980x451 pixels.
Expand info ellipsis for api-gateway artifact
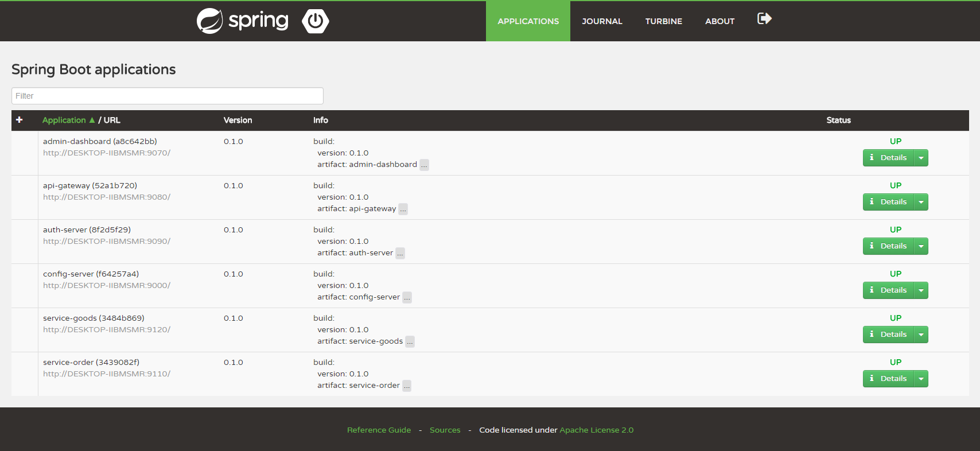click(x=403, y=209)
